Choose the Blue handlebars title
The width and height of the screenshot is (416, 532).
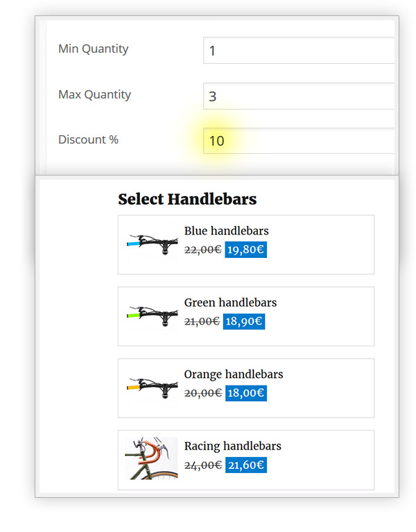click(x=226, y=231)
